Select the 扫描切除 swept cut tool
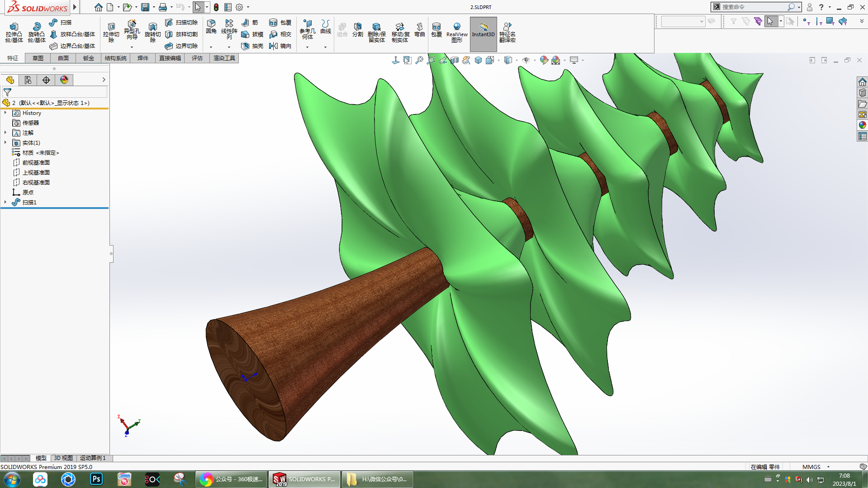Viewport: 868px width, 488px height. (181, 22)
